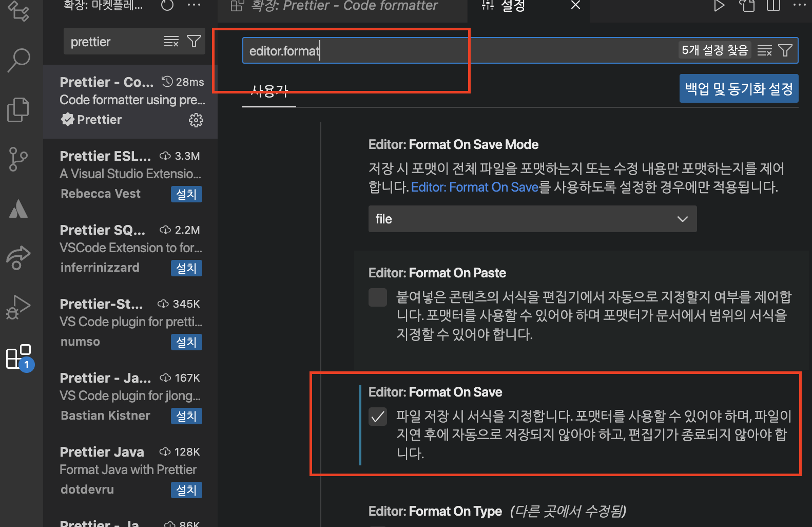Open settings JSON file icon
This screenshot has height=527, width=812.
click(x=747, y=6)
